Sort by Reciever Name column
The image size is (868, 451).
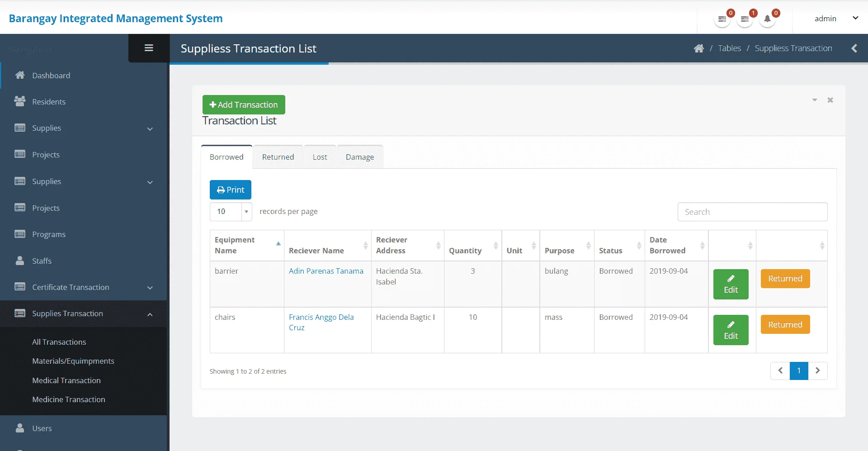click(365, 246)
